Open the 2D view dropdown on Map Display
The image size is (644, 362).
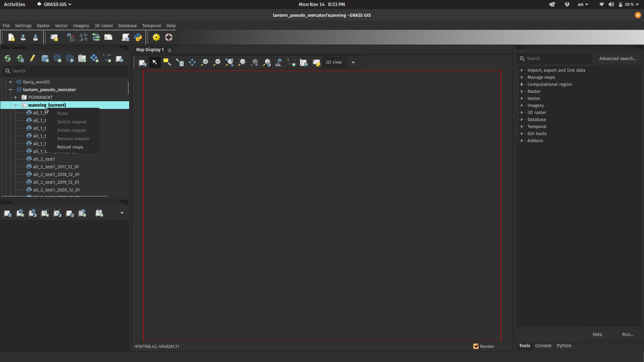tap(353, 62)
